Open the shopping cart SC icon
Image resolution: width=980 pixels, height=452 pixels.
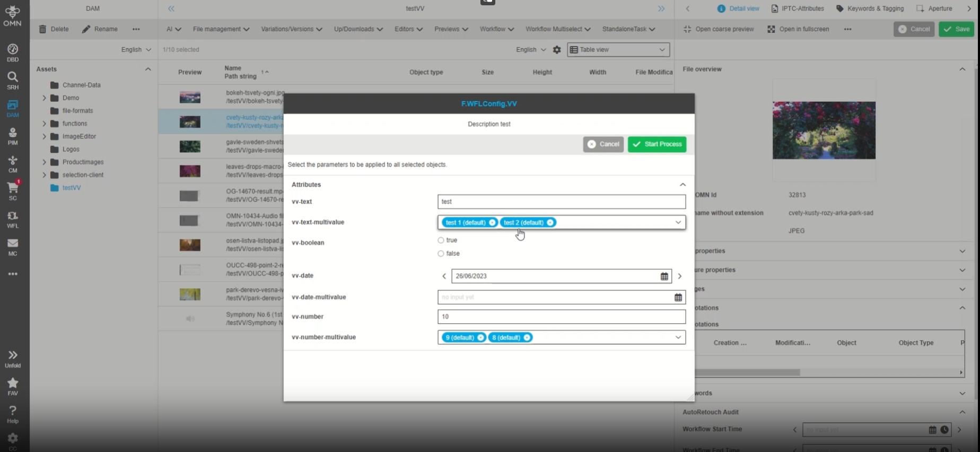tap(13, 191)
